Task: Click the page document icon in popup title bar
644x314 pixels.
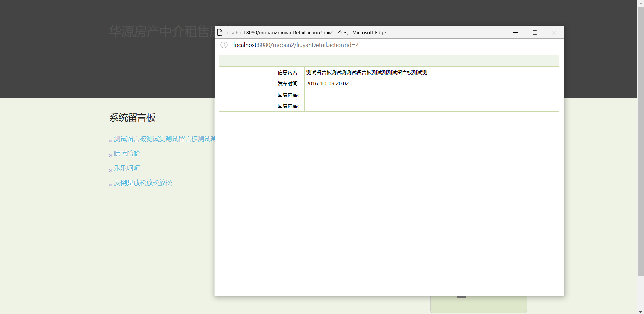Action: point(220,32)
